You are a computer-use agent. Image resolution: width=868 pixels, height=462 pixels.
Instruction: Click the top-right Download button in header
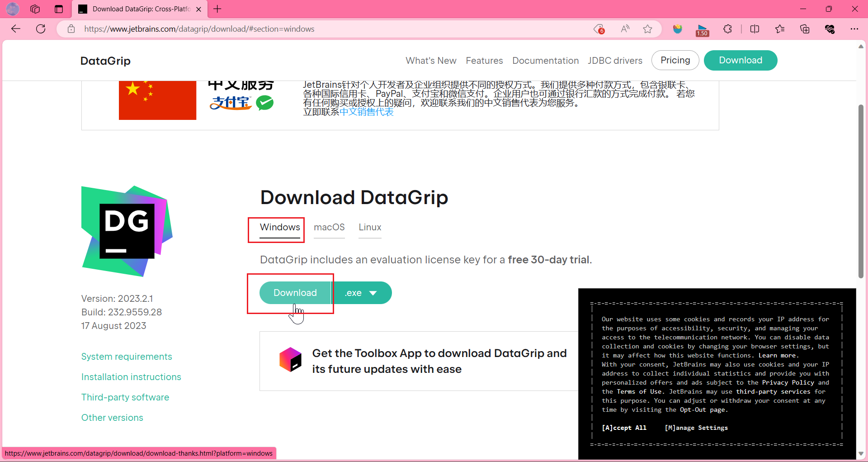point(741,60)
